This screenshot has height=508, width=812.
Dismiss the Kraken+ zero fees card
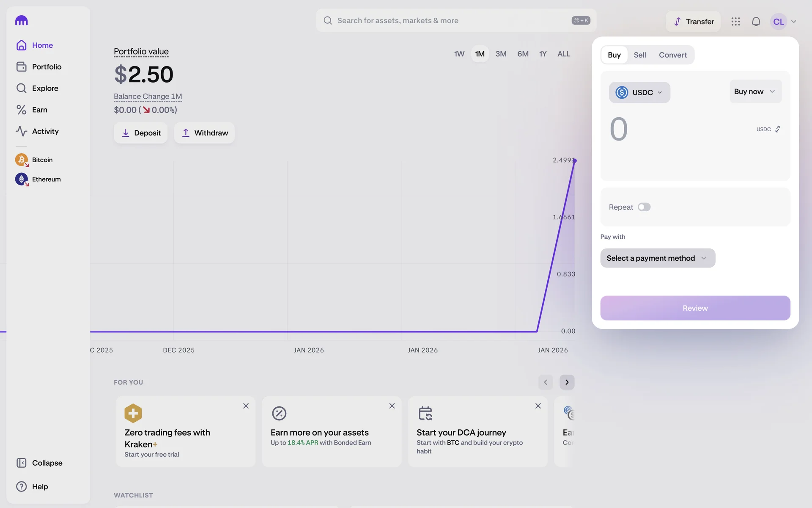pyautogui.click(x=246, y=406)
